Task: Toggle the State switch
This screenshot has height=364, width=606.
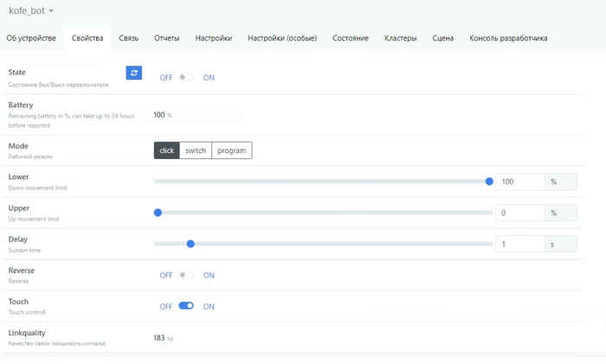Action: pos(185,78)
